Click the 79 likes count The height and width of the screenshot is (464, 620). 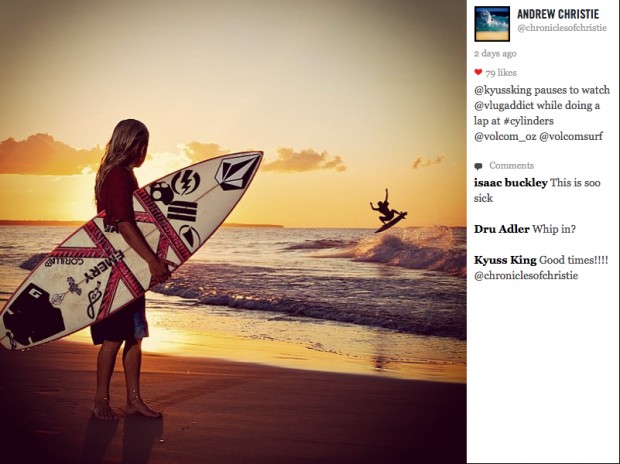[x=501, y=73]
